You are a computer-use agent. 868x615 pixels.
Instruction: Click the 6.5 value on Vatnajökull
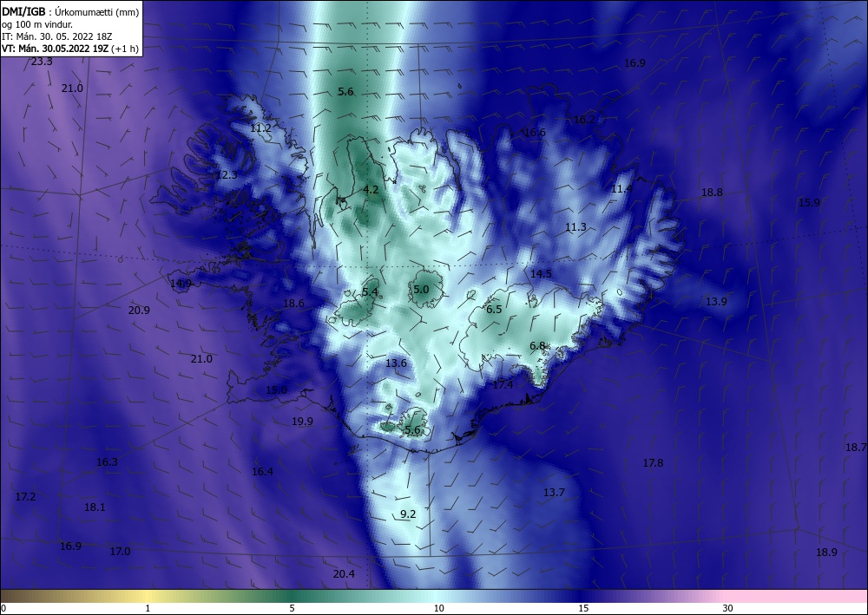pyautogui.click(x=494, y=310)
